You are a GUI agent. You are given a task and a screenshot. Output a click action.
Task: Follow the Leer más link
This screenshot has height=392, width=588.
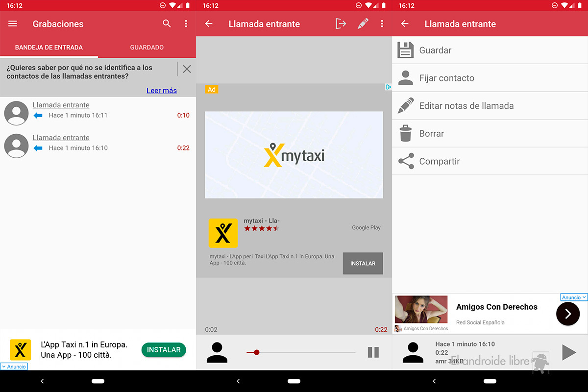click(162, 91)
